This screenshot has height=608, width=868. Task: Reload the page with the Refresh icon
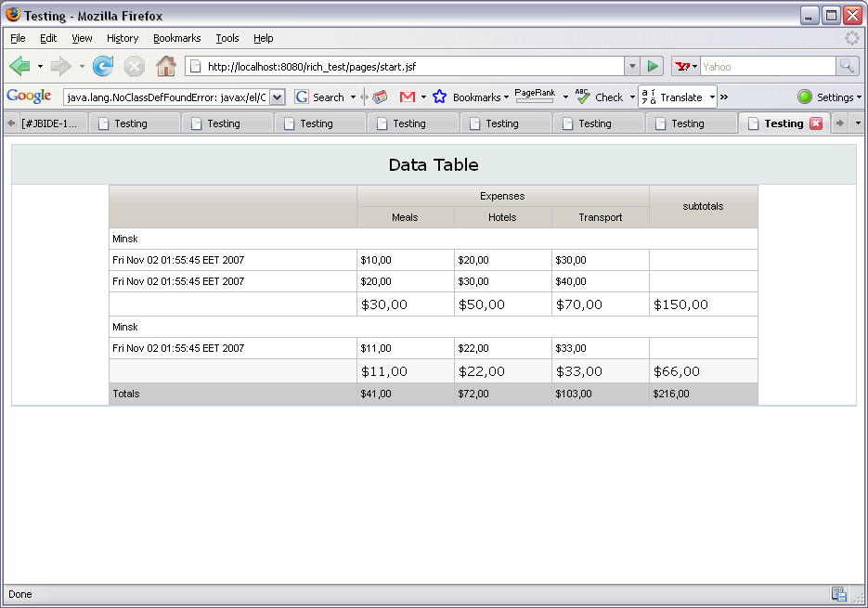pos(103,67)
